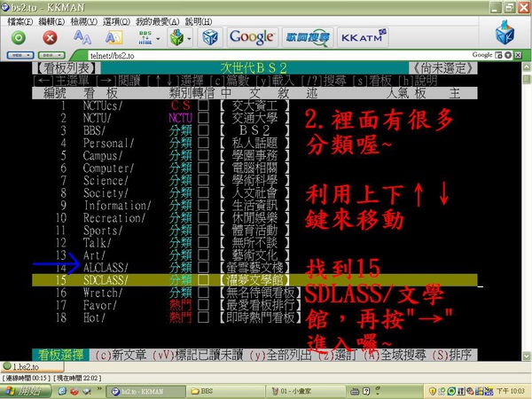
Task: Expand quick launch chevron in taskbar
Action: pyautogui.click(x=99, y=389)
